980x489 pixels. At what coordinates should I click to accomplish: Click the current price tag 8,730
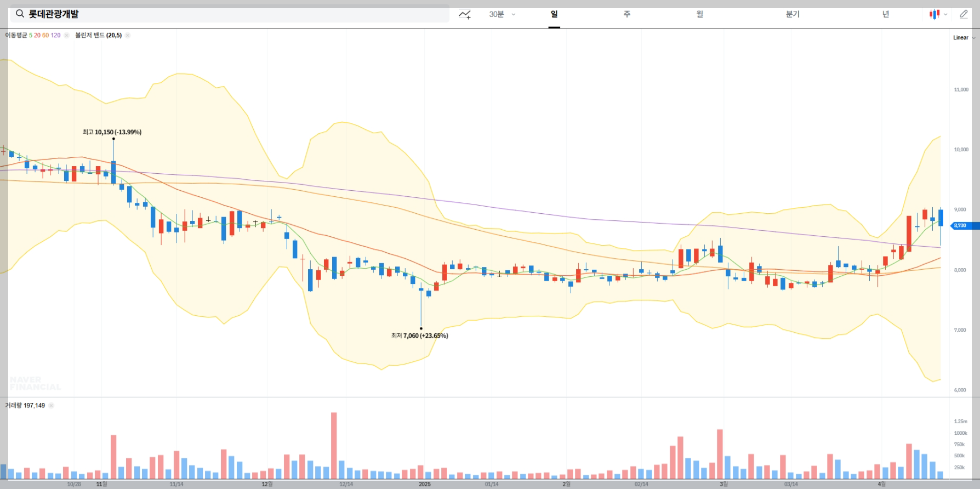(x=964, y=226)
